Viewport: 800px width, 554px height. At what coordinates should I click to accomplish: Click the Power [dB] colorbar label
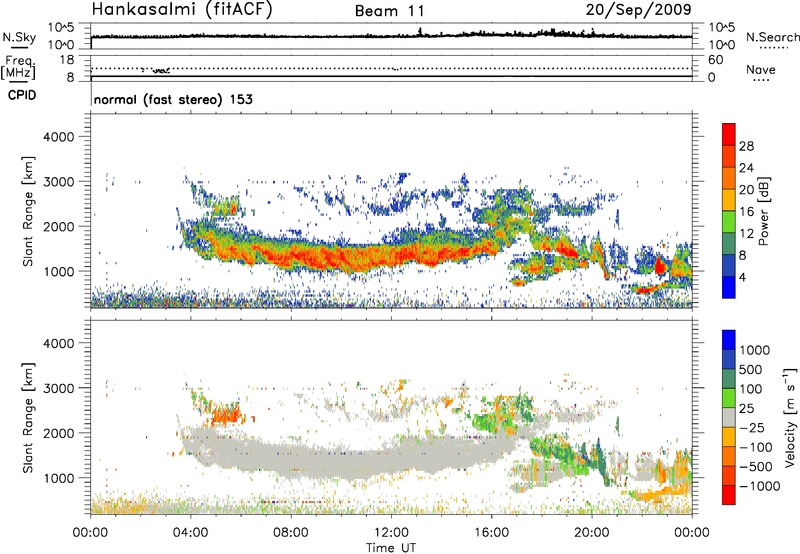[763, 211]
